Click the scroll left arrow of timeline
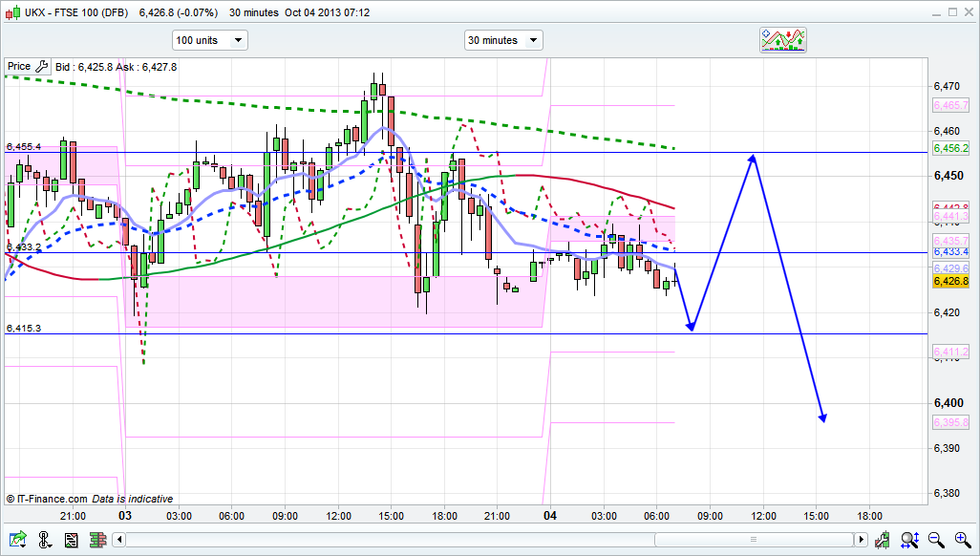Screen dimensions: 980x556 (x=119, y=540)
